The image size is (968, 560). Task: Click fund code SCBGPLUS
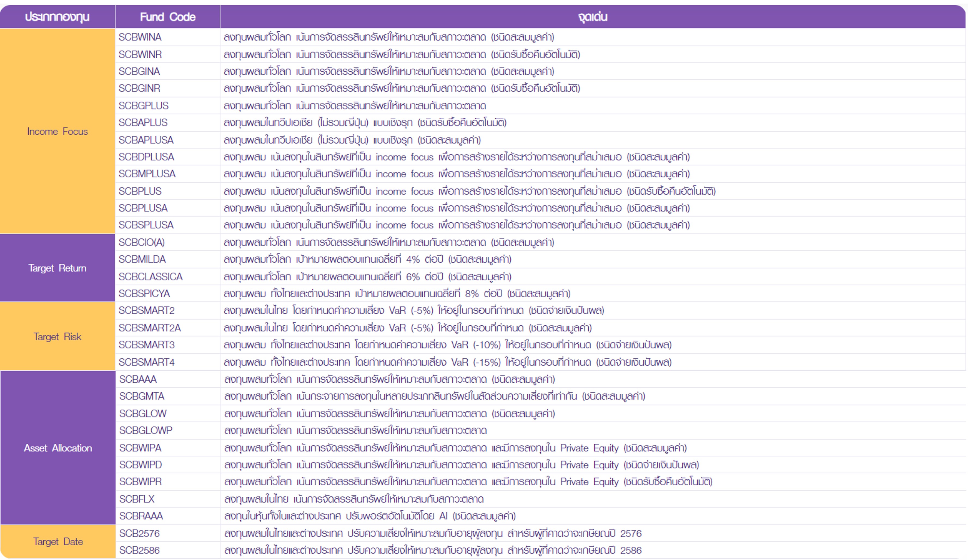[x=143, y=106]
